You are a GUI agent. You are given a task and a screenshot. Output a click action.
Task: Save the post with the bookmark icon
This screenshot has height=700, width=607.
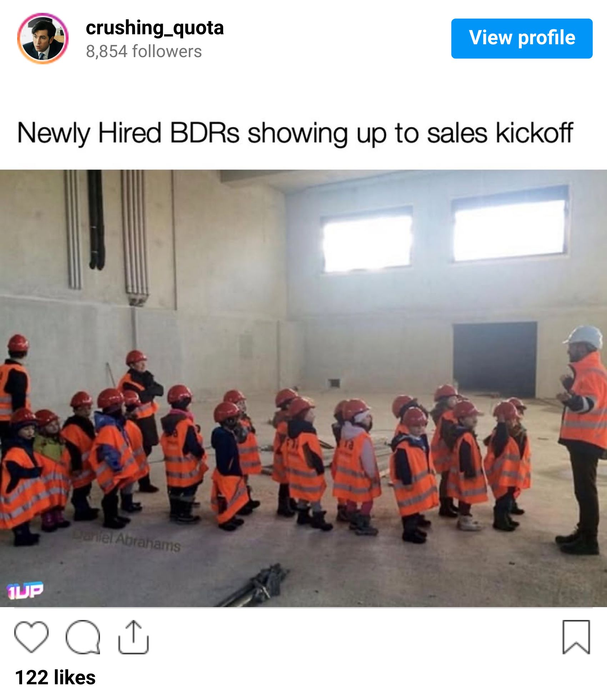pyautogui.click(x=576, y=637)
